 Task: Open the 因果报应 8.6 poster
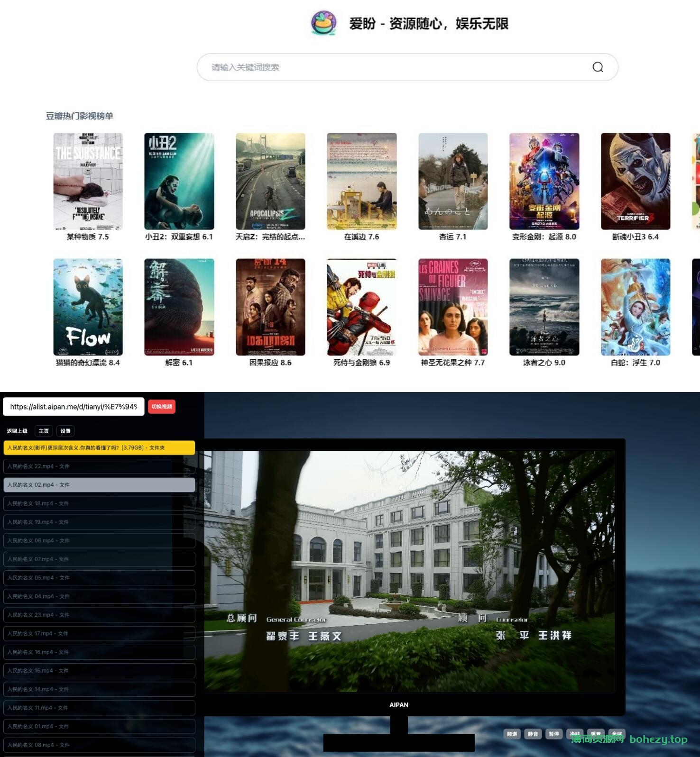(270, 307)
